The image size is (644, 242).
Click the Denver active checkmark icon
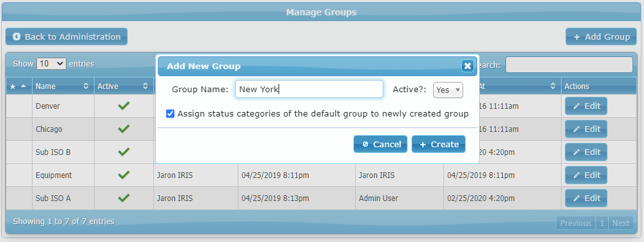[x=124, y=106]
